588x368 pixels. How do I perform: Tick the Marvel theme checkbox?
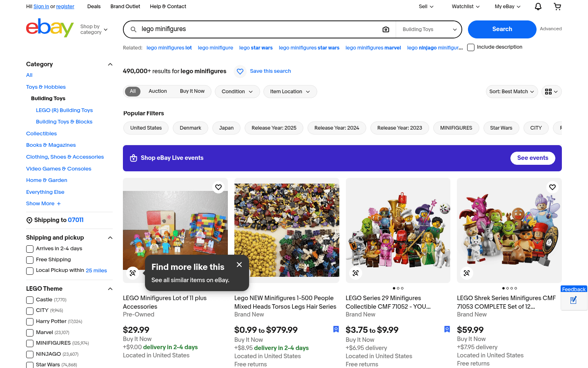click(30, 333)
